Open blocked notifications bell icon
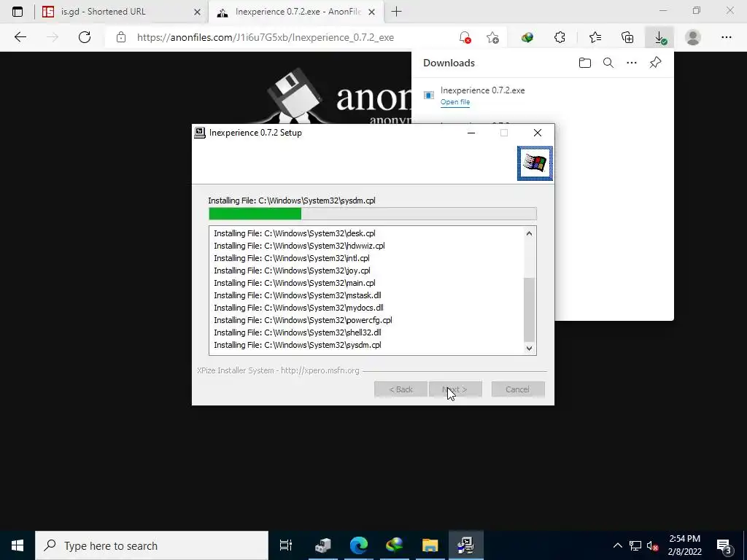This screenshot has width=747, height=560. pyautogui.click(x=465, y=37)
